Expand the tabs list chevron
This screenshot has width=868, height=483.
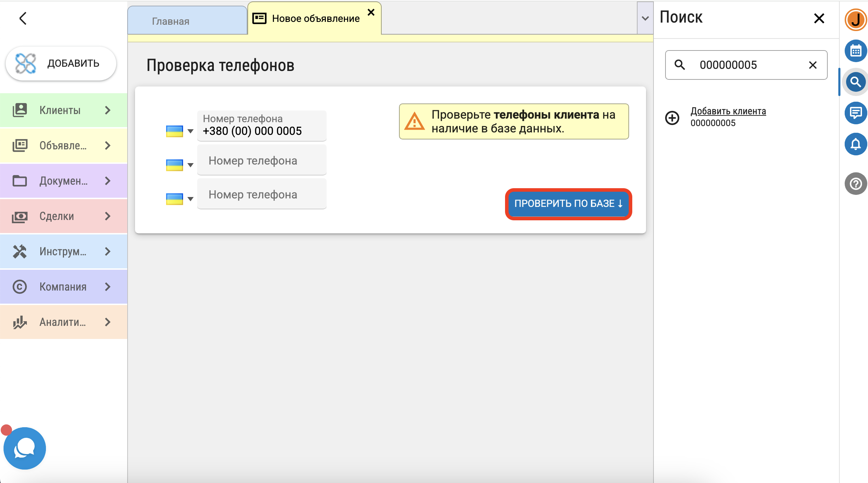tap(645, 18)
